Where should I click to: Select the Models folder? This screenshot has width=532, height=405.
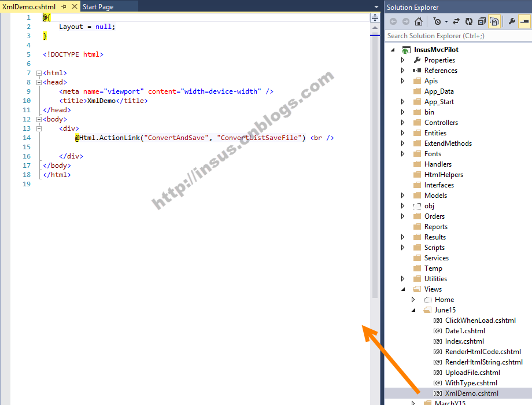435,196
